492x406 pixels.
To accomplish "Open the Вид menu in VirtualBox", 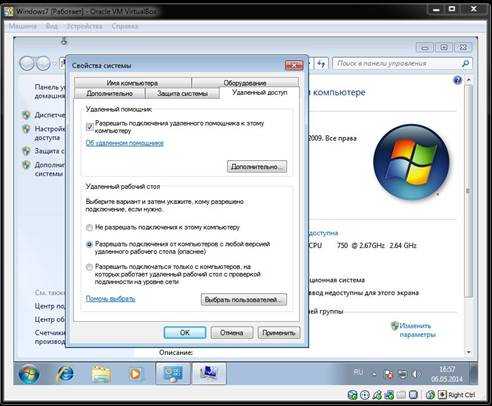I will (52, 26).
